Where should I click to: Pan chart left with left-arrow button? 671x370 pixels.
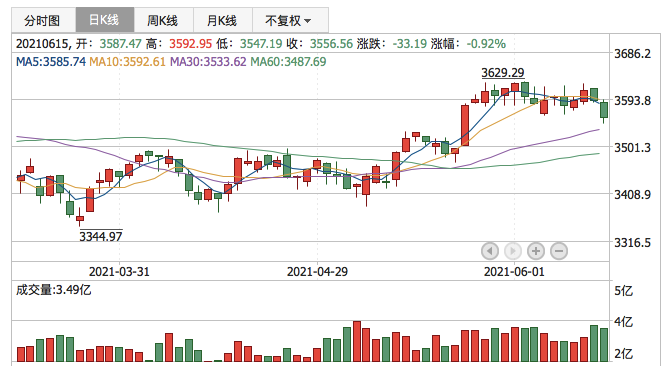coord(490,251)
